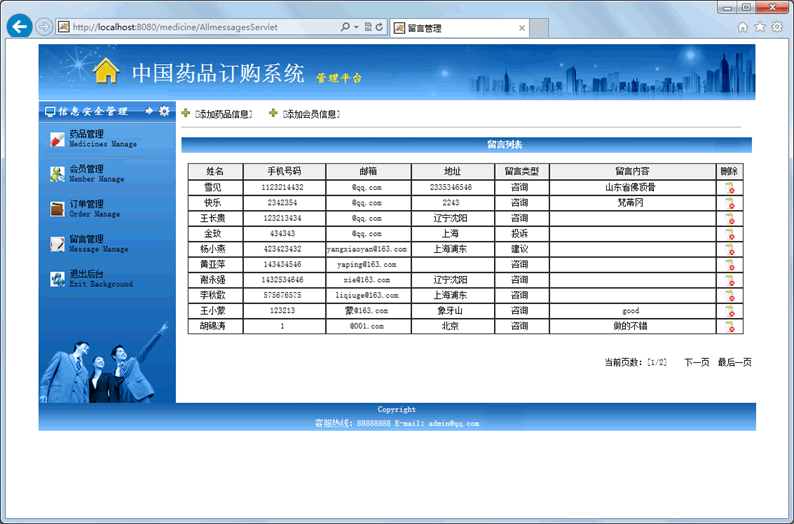The height and width of the screenshot is (524, 794).
Task: Go to 下一页 next page
Action: [697, 362]
